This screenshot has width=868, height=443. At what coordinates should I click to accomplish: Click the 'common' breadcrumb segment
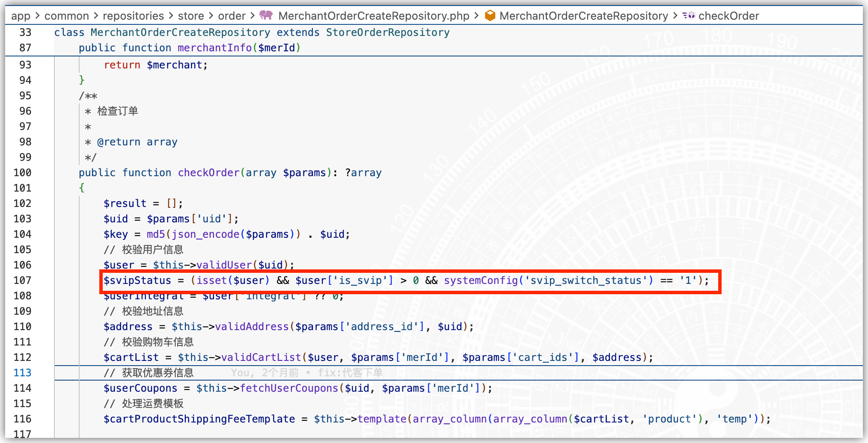click(x=67, y=16)
